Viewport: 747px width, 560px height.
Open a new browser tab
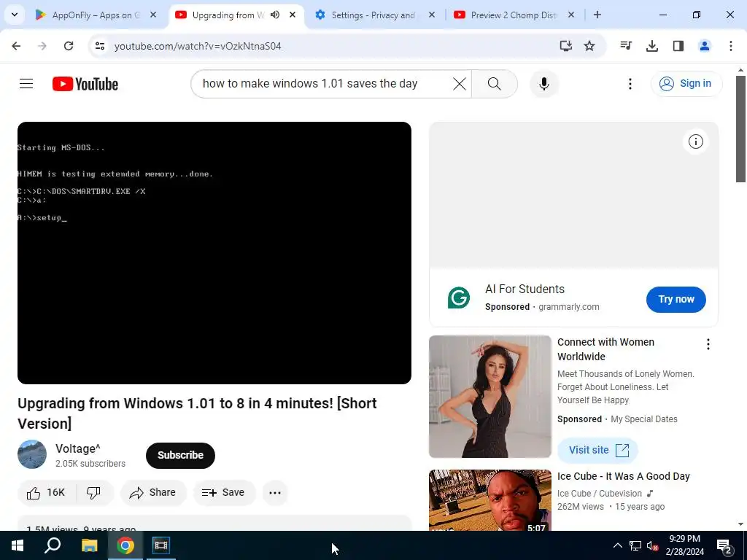597,15
